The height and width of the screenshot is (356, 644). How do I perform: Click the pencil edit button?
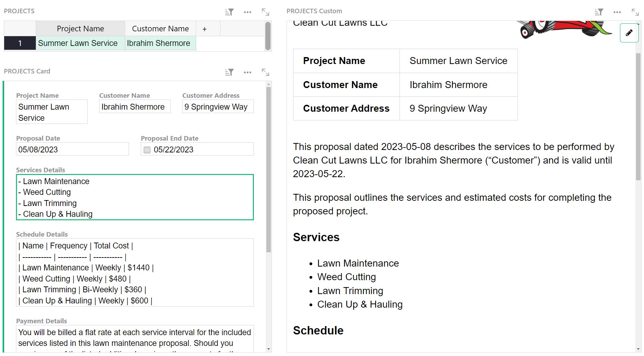coord(629,33)
